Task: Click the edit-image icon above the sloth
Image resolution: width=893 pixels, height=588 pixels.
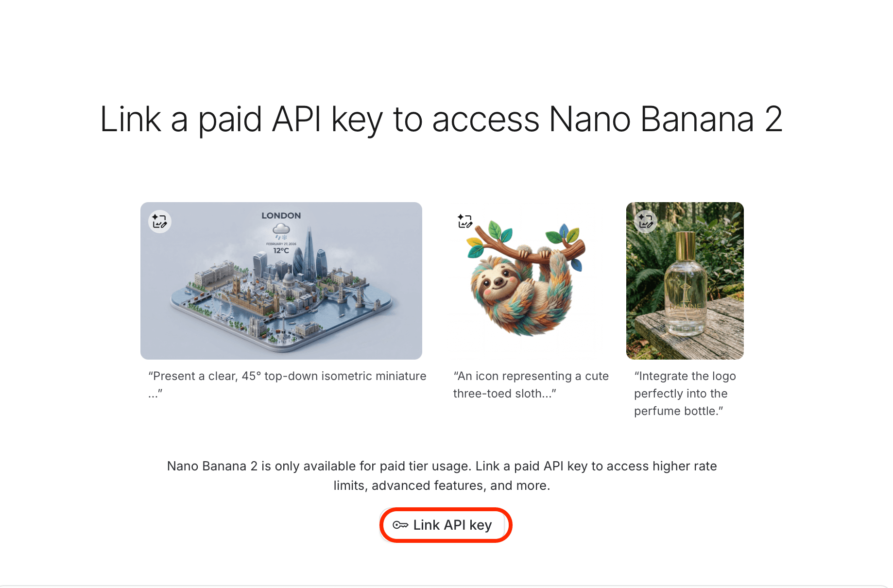Action: pos(465,222)
